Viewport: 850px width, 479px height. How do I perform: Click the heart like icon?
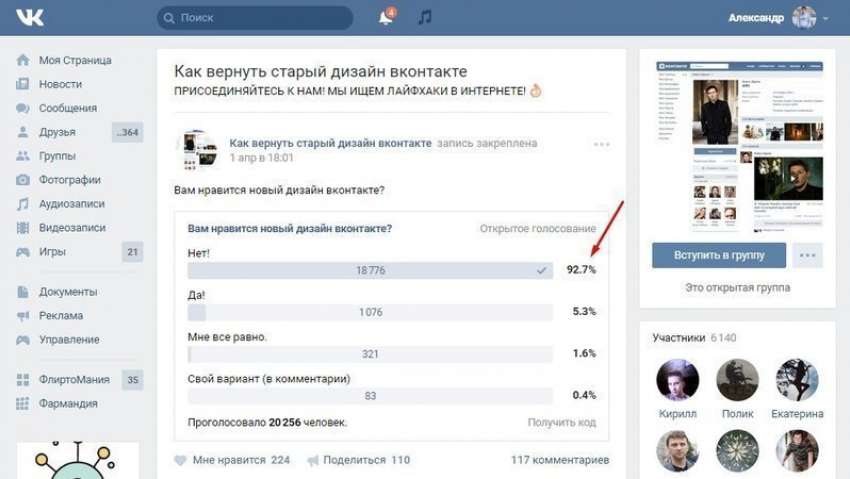pos(181,461)
